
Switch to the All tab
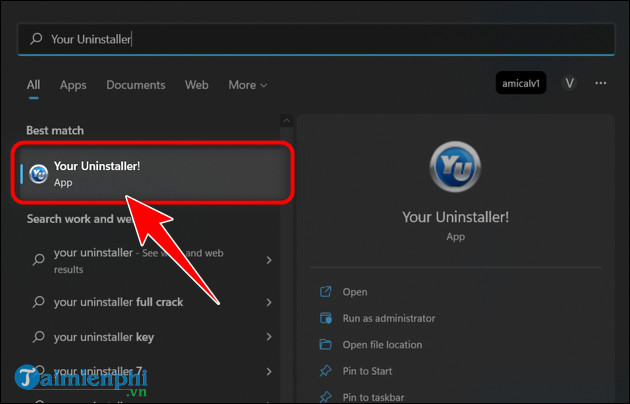[x=33, y=85]
